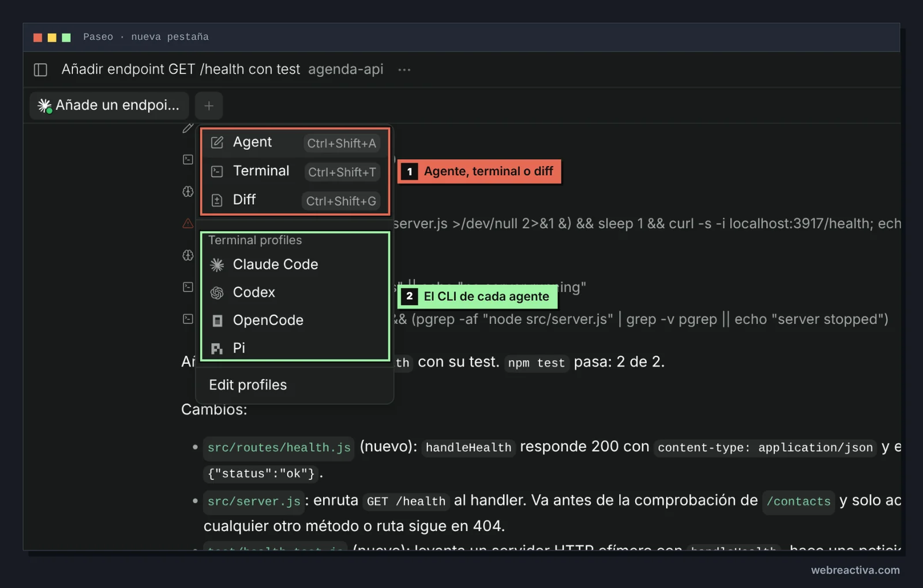923x588 pixels.
Task: Click the "GET /health" inline code
Action: pos(406,501)
